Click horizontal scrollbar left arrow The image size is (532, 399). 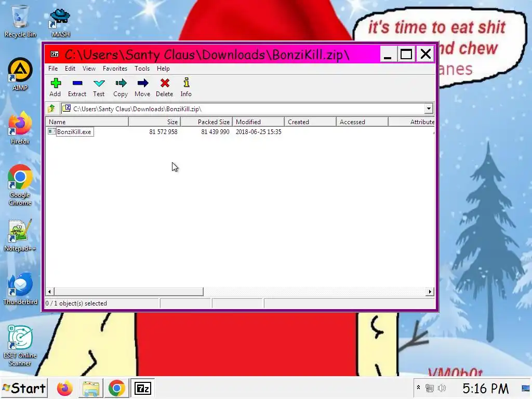point(49,291)
